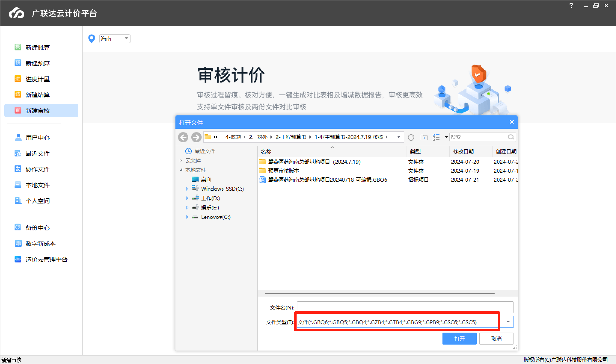The image size is (616, 364).
Task: Click the back arrow in file dialog
Action: tap(183, 137)
